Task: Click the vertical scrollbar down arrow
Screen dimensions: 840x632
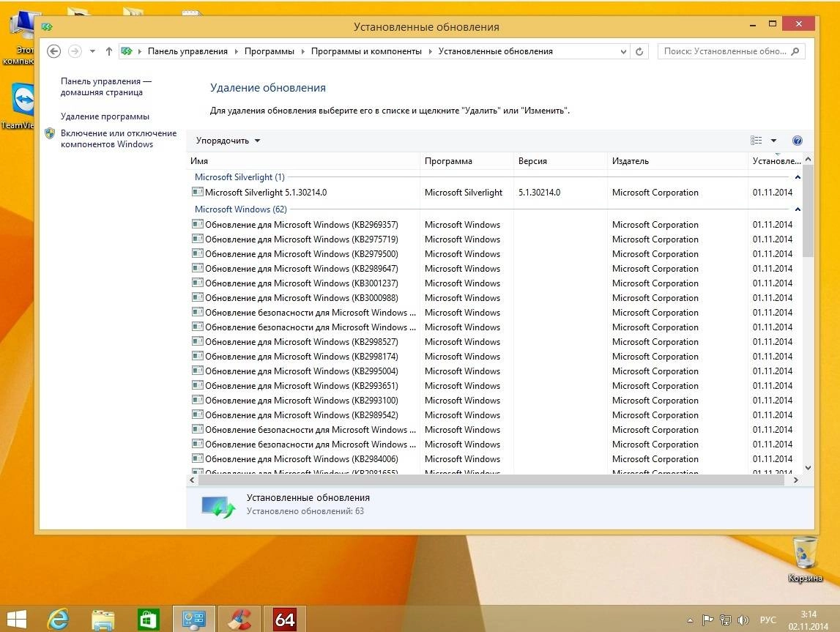Action: 809,467
